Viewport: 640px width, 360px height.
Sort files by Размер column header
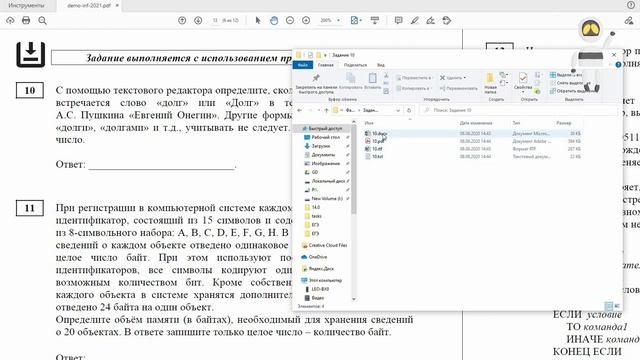(564, 123)
